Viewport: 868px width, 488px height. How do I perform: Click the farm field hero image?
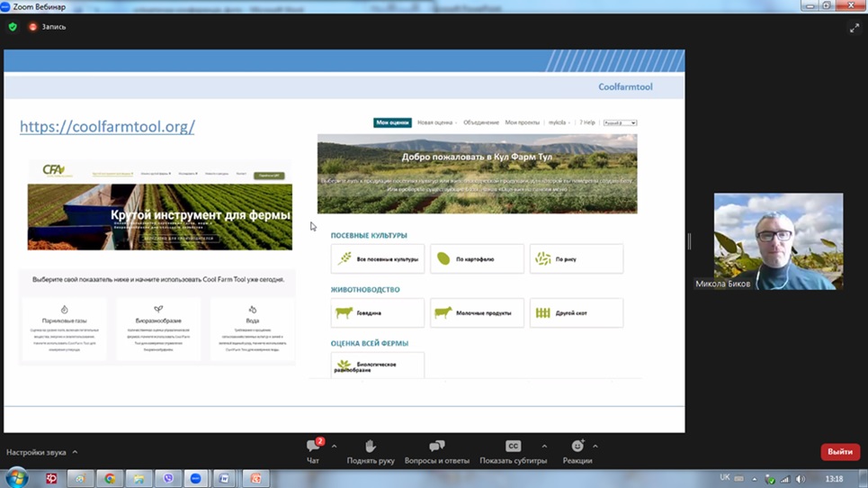pyautogui.click(x=160, y=217)
